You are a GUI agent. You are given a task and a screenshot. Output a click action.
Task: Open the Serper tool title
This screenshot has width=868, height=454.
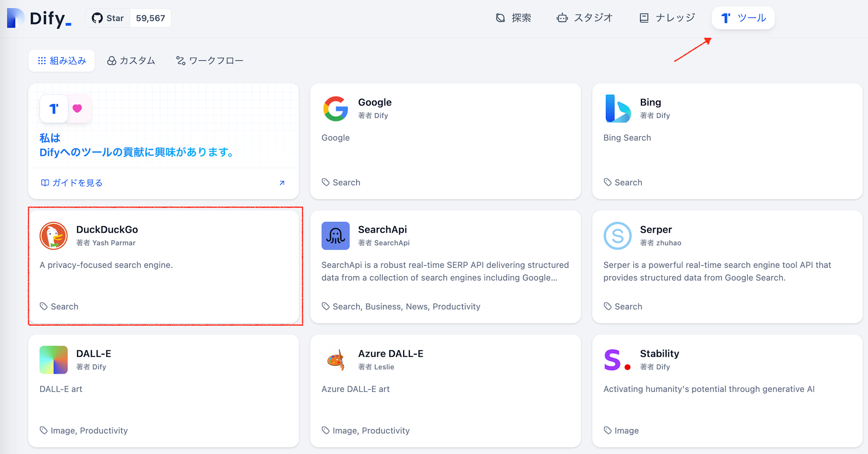[x=656, y=229]
